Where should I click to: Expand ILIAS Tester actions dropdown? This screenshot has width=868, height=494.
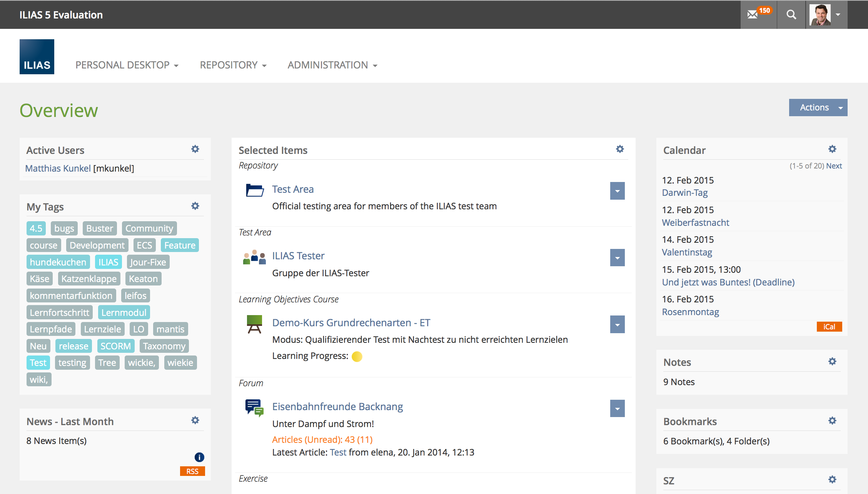tap(617, 258)
